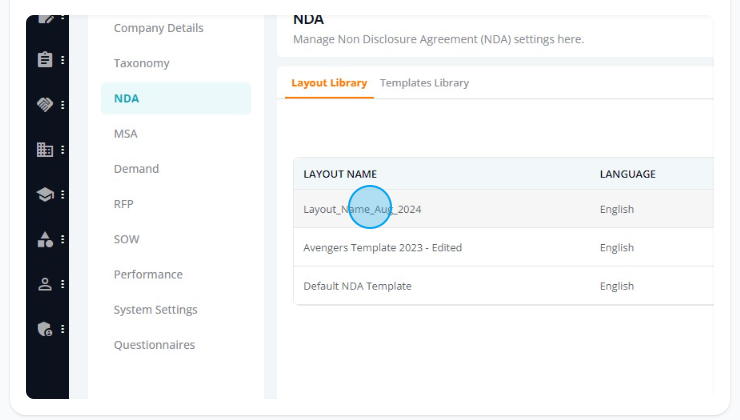
Task: Expand the three-dot menu beside the clipboard icon
Action: click(62, 60)
